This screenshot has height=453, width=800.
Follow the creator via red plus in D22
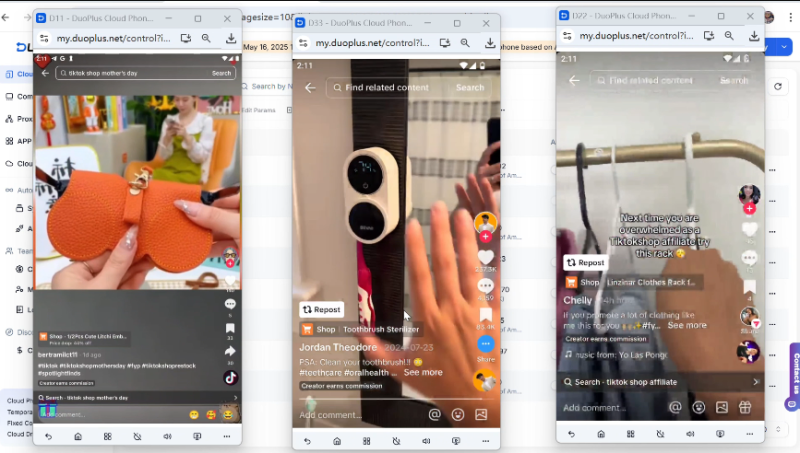pyautogui.click(x=749, y=208)
